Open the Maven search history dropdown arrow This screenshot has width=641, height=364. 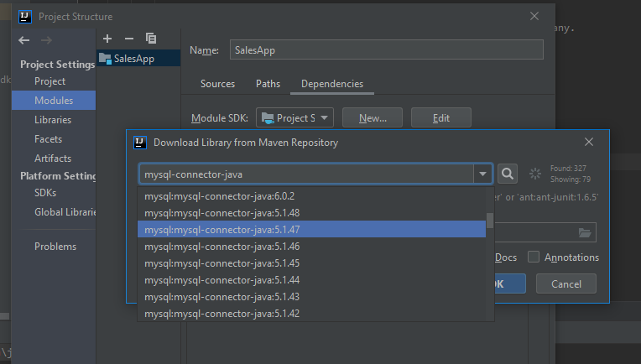click(x=482, y=174)
